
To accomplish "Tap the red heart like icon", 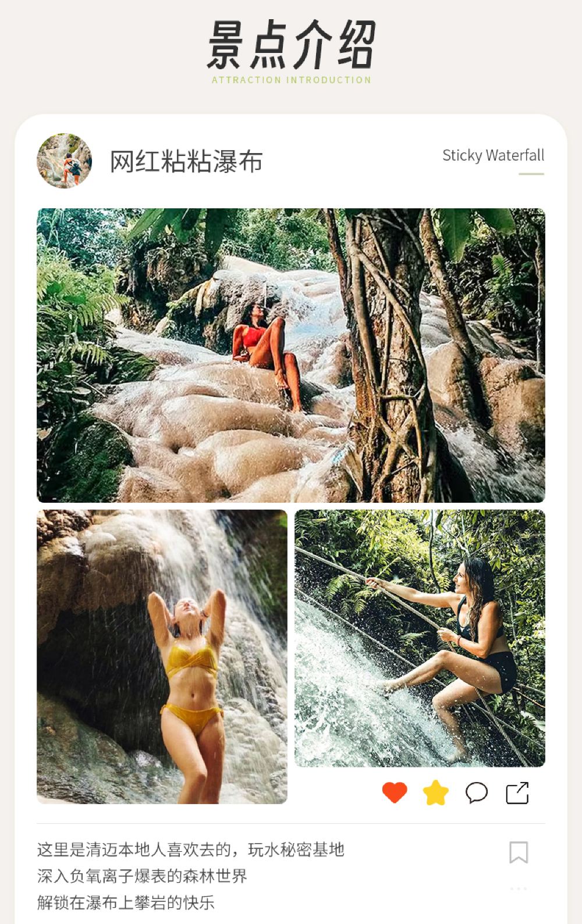I will tap(395, 792).
